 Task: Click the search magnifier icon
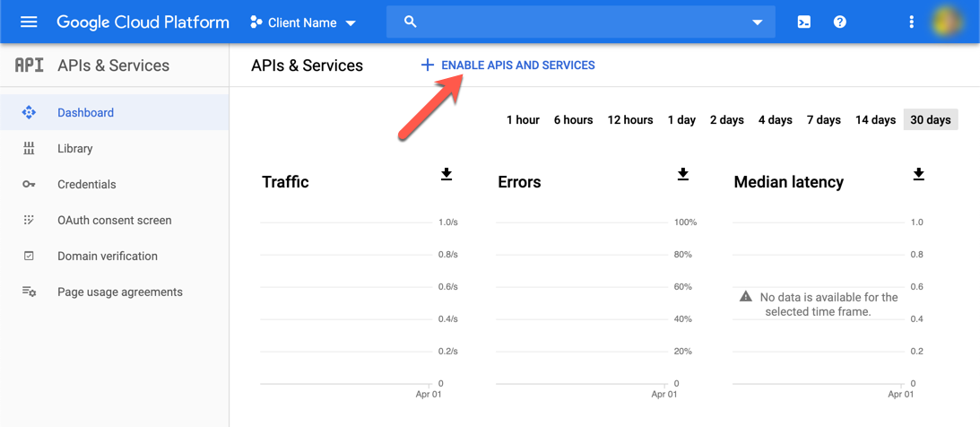pyautogui.click(x=410, y=22)
